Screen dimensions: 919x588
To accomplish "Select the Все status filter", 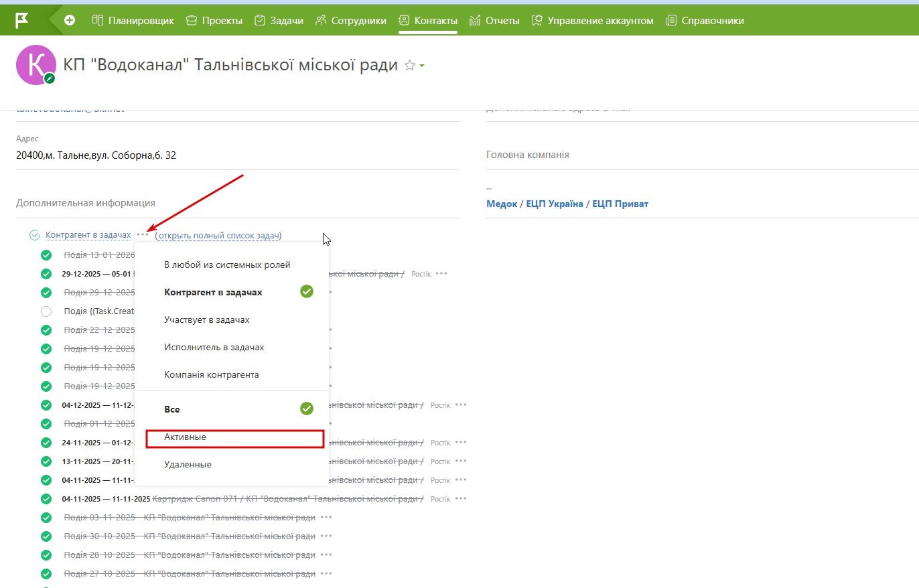I will pyautogui.click(x=232, y=409).
